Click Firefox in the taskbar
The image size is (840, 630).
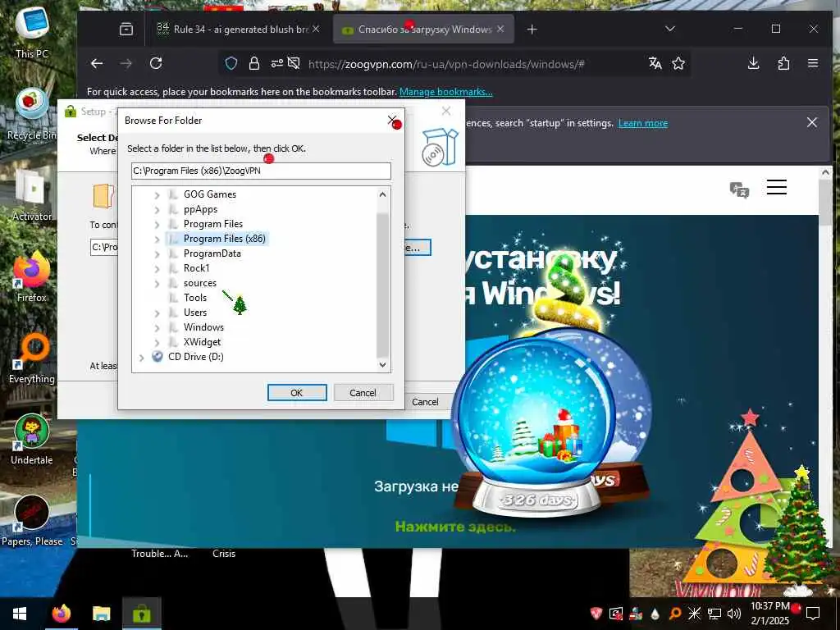[x=61, y=614]
